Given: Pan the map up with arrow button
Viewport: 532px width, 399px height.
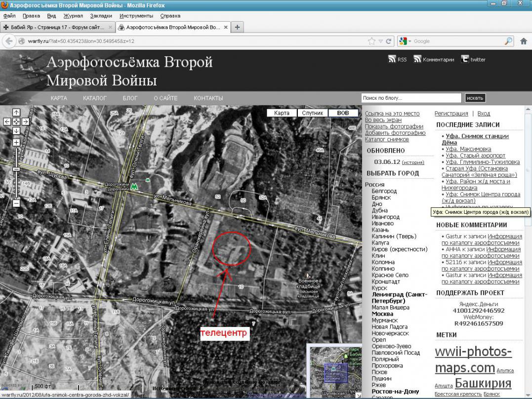Looking at the screenshot, I should coord(16,112).
